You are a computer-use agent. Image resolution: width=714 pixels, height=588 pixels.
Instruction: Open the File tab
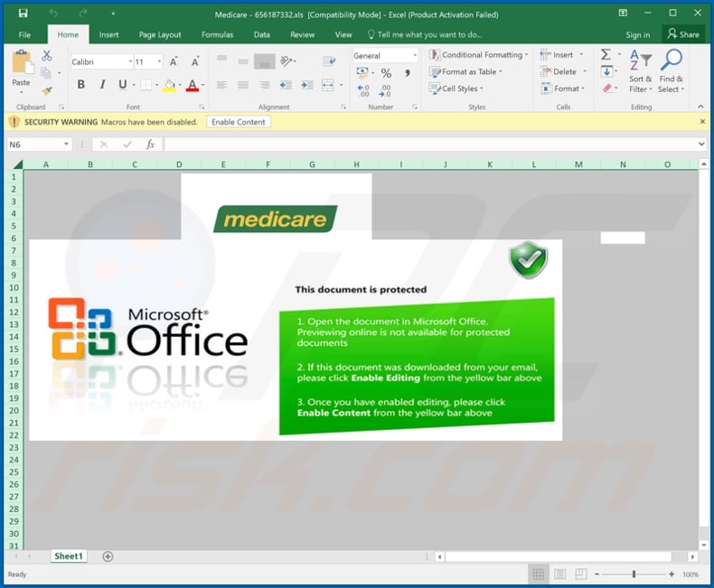(x=24, y=34)
